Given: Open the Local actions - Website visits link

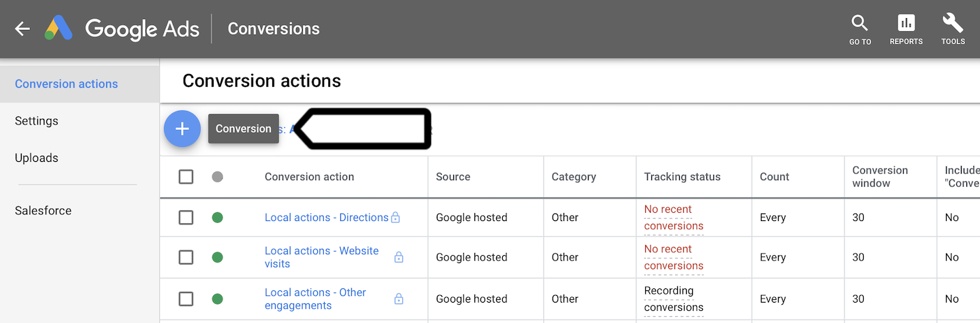Looking at the screenshot, I should (x=321, y=257).
